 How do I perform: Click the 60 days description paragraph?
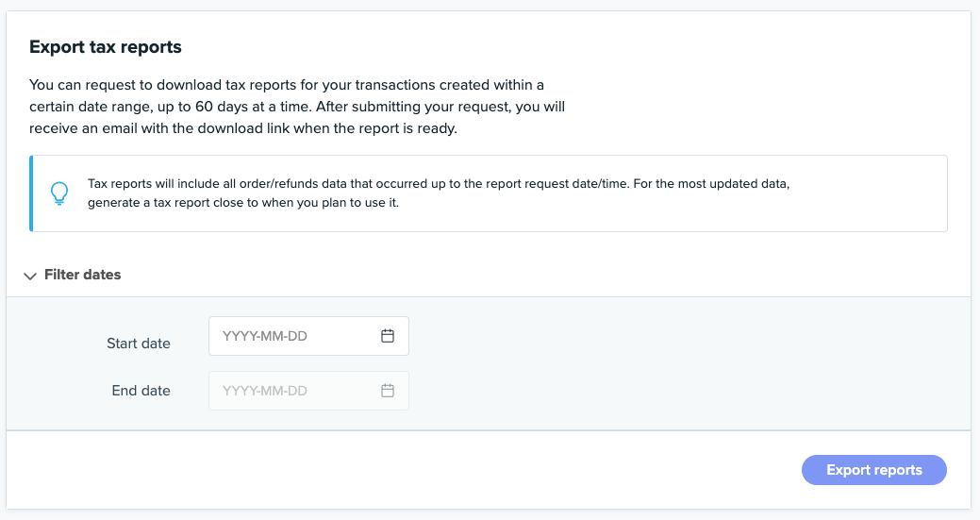(x=297, y=107)
